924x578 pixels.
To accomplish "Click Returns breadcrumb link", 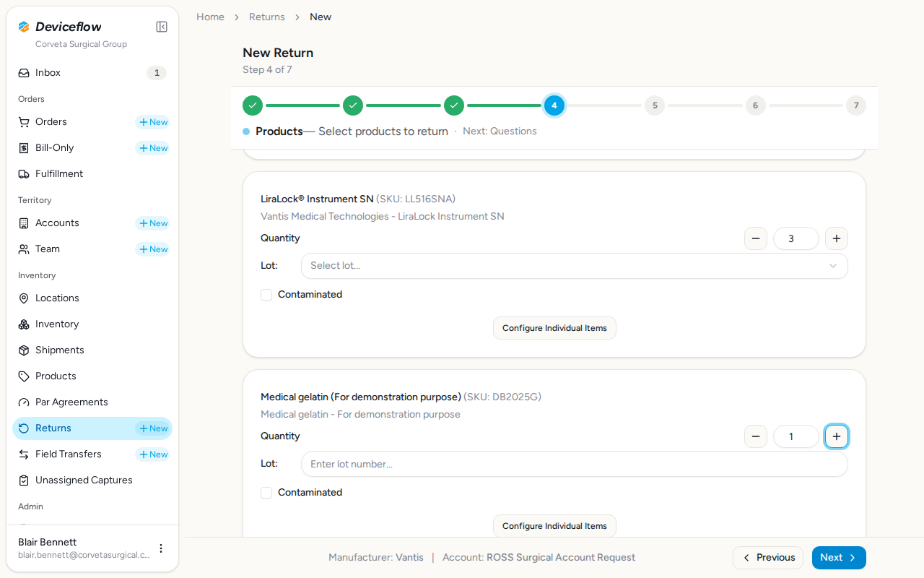I will (267, 17).
